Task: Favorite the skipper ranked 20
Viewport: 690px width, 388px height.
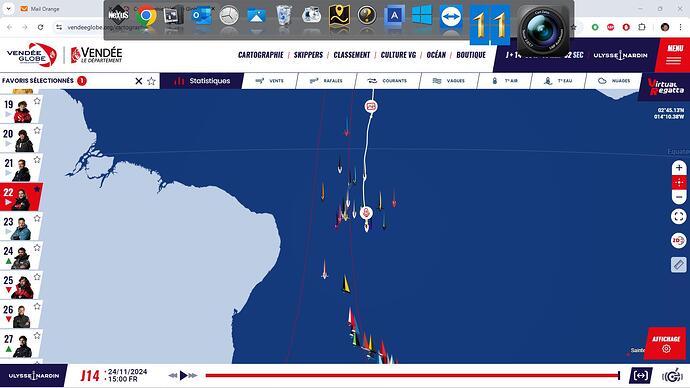Action: [37, 131]
